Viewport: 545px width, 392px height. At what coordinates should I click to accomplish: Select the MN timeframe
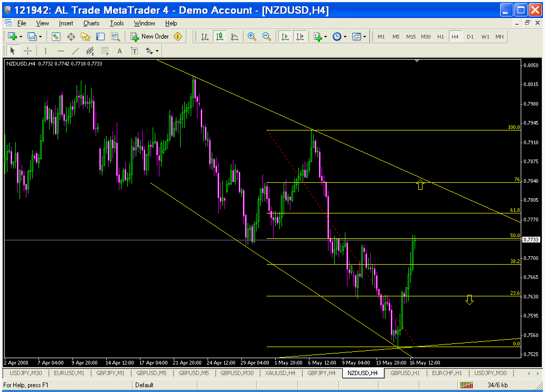(x=500, y=36)
